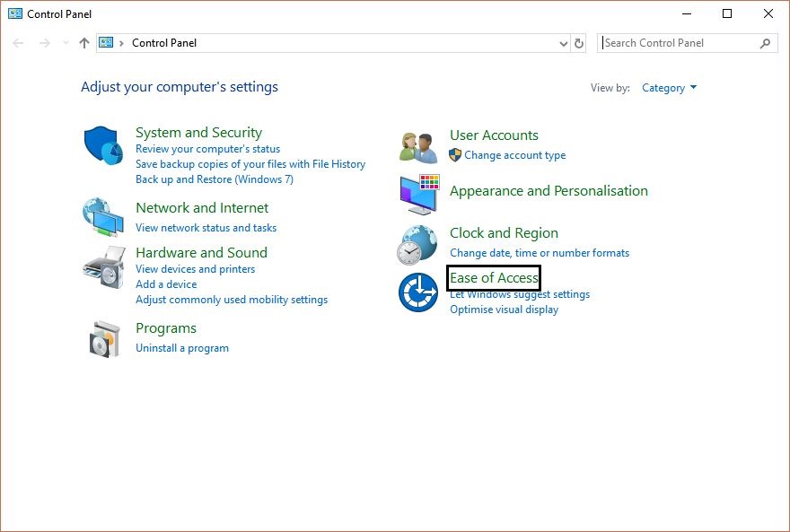This screenshot has width=790, height=532.
Task: Click the Control Panel icon in the address bar
Action: click(x=108, y=42)
